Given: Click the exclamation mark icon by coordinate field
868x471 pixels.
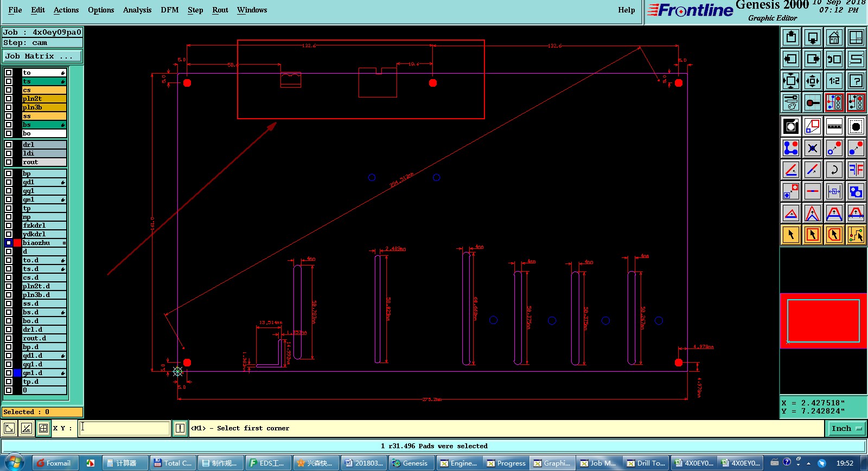Looking at the screenshot, I should click(x=180, y=428).
